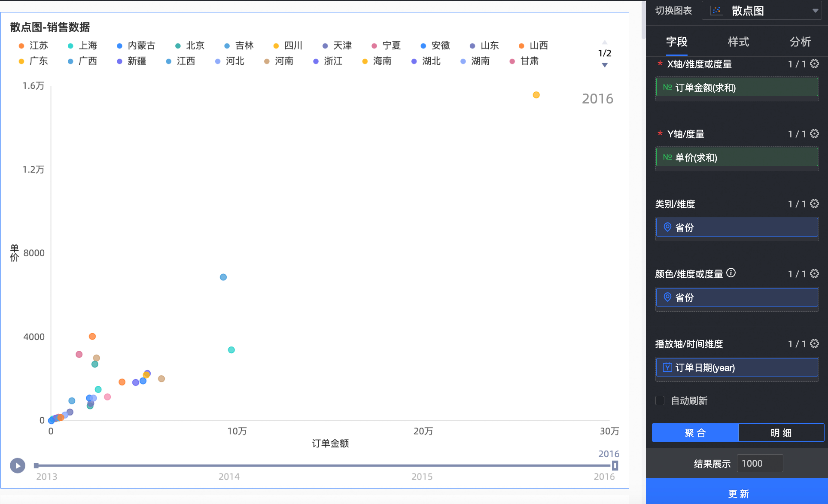Image resolution: width=828 pixels, height=504 pixels.
Task: Select the 省份 field under 颜色/维度或度量
Action: 737,298
